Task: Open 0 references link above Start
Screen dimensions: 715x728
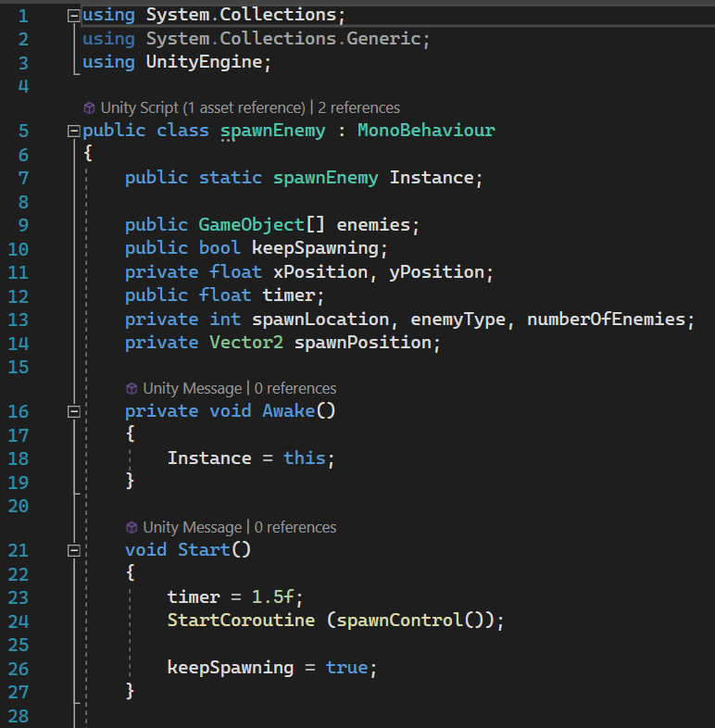Action: 295,528
